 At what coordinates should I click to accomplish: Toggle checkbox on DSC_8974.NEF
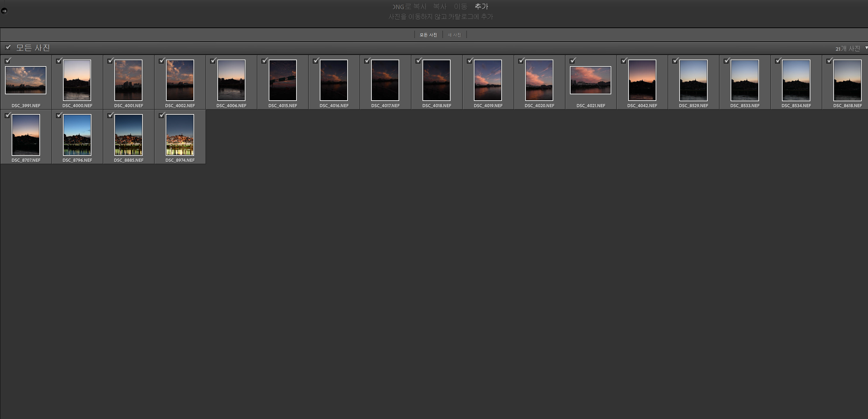click(161, 116)
